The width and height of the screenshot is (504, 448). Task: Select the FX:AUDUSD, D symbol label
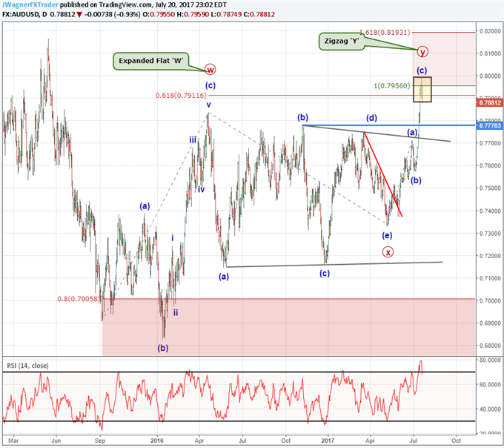pos(24,15)
